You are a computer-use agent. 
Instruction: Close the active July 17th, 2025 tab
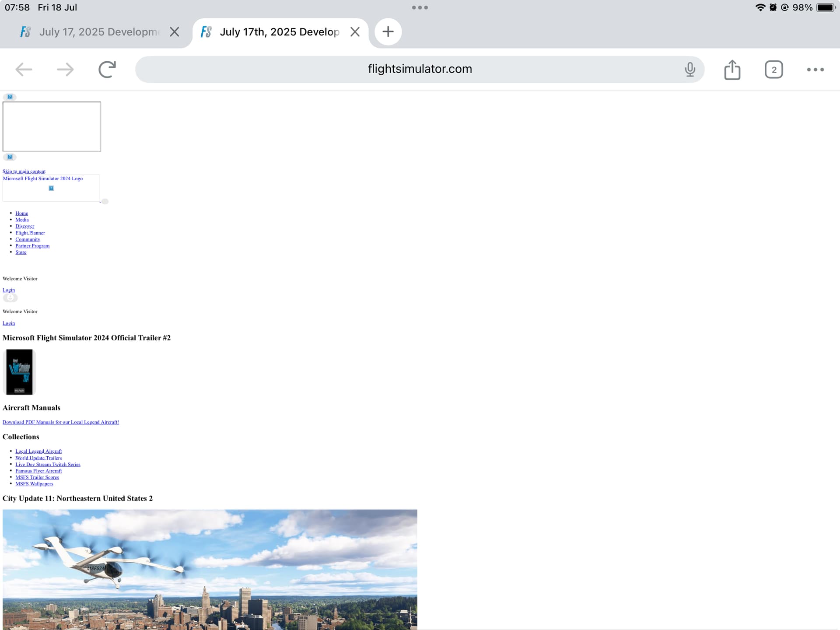pyautogui.click(x=355, y=32)
